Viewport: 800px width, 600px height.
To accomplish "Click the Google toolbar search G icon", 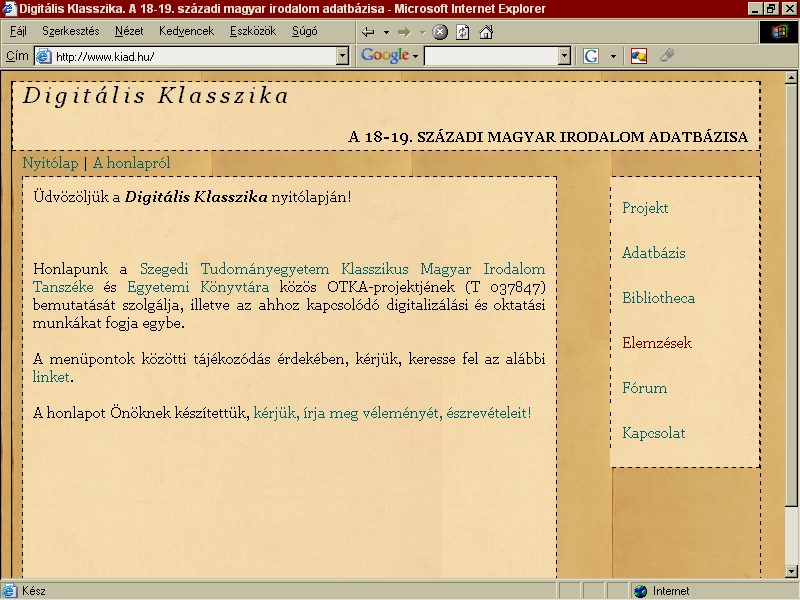I will (x=591, y=56).
